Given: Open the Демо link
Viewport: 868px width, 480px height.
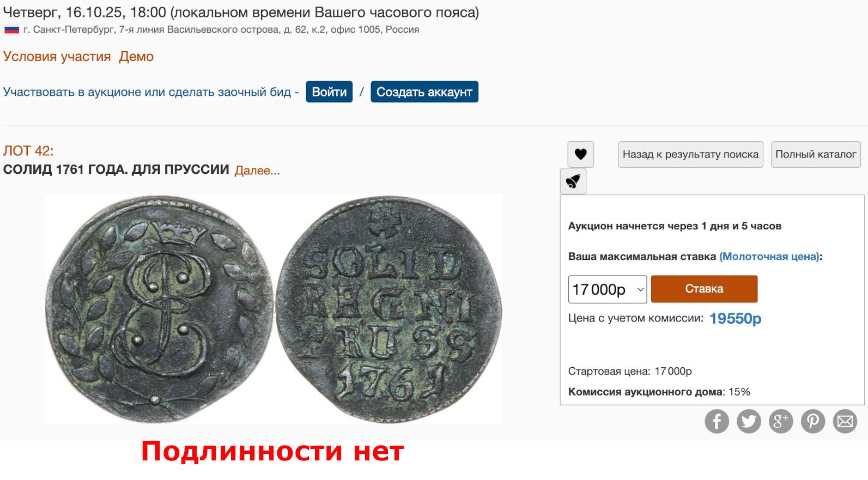Looking at the screenshot, I should 136,56.
